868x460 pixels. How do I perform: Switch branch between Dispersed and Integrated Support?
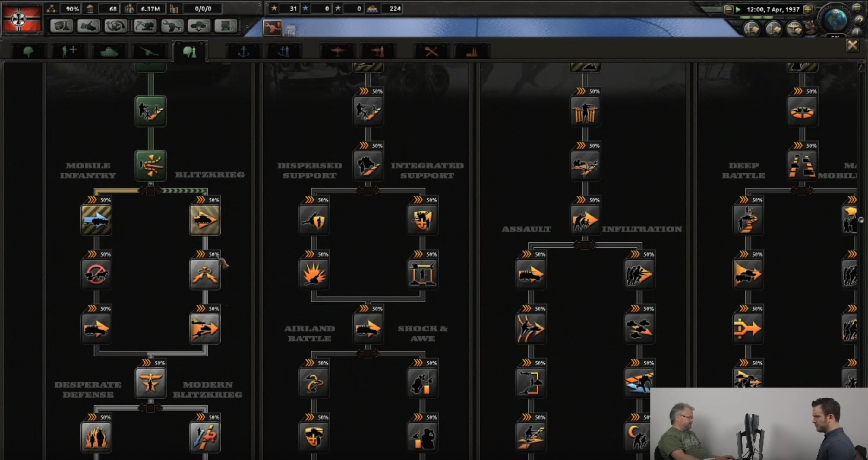(368, 191)
